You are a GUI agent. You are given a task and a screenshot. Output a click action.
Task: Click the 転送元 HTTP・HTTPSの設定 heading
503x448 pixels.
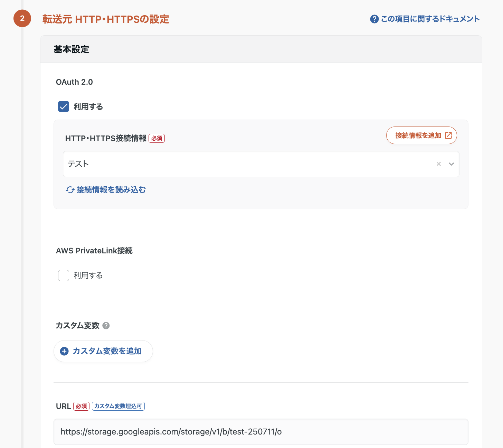105,19
